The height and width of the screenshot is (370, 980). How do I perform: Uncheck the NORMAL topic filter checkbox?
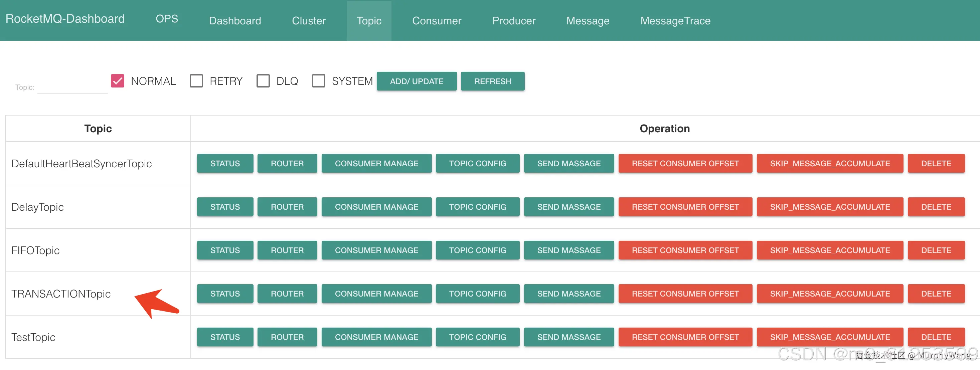tap(118, 81)
